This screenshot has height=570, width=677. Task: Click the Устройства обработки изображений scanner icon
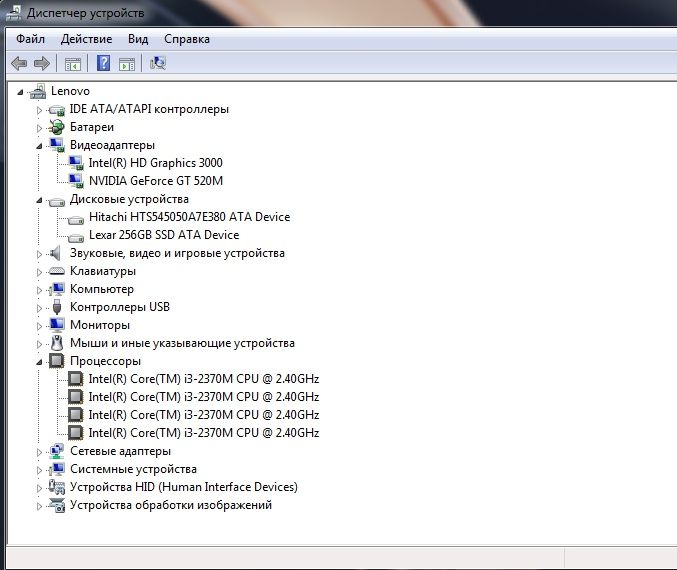(57, 505)
